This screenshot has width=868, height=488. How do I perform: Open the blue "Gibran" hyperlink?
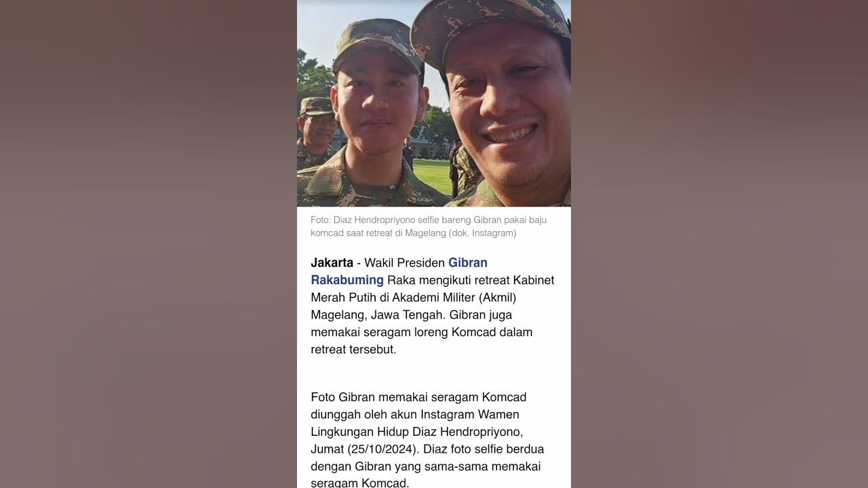(x=468, y=262)
